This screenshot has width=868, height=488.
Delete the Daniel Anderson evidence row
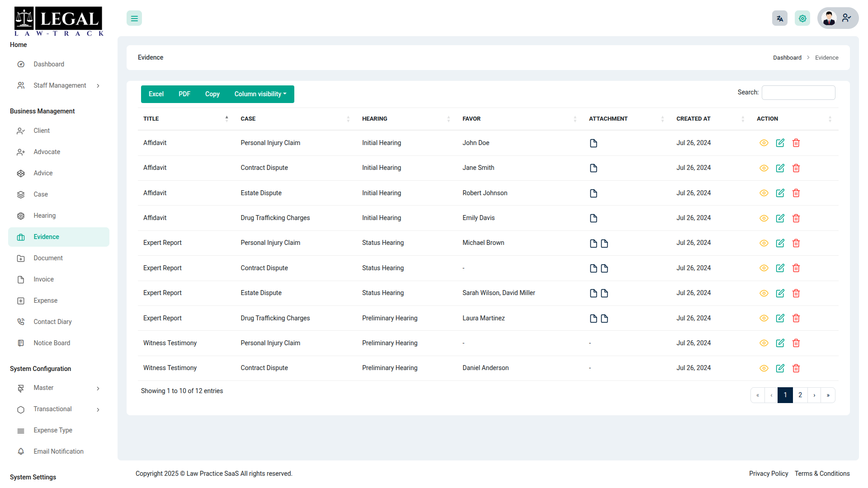tap(796, 368)
